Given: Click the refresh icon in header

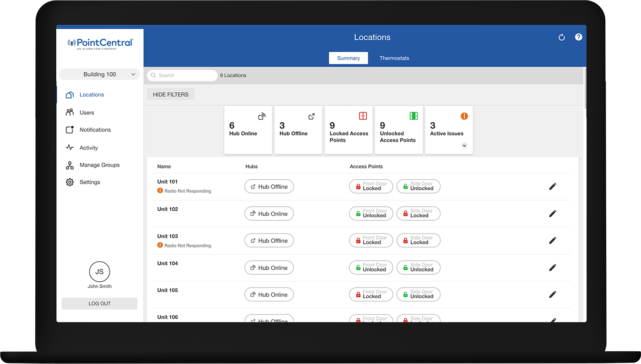Looking at the screenshot, I should click(x=562, y=37).
